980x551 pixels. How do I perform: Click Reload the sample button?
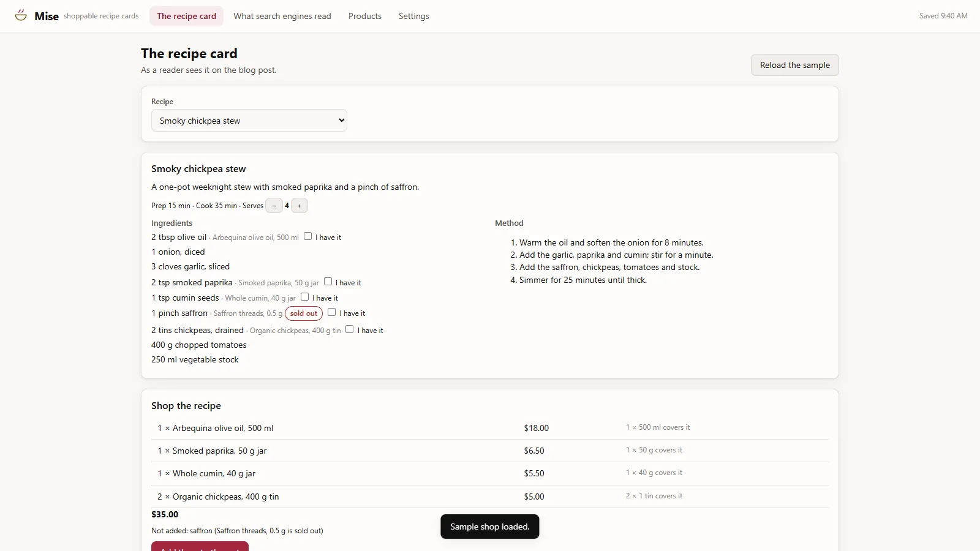coord(795,65)
